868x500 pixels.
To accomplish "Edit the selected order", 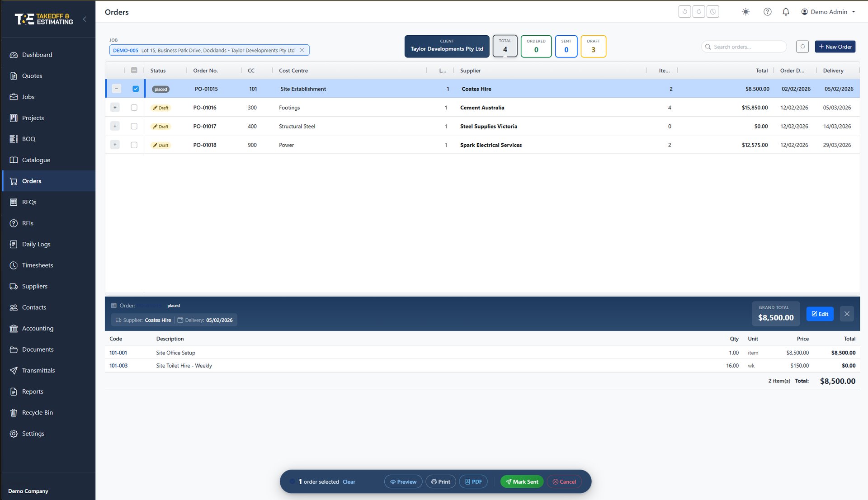I will pyautogui.click(x=820, y=314).
